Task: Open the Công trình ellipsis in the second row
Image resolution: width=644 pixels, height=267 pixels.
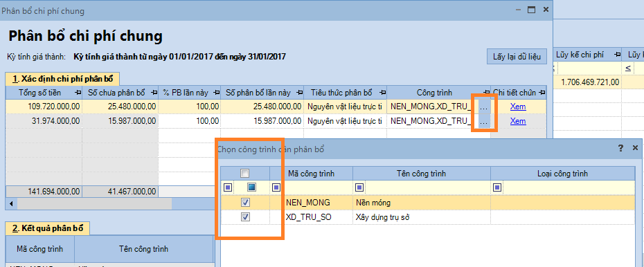Action: coord(484,122)
